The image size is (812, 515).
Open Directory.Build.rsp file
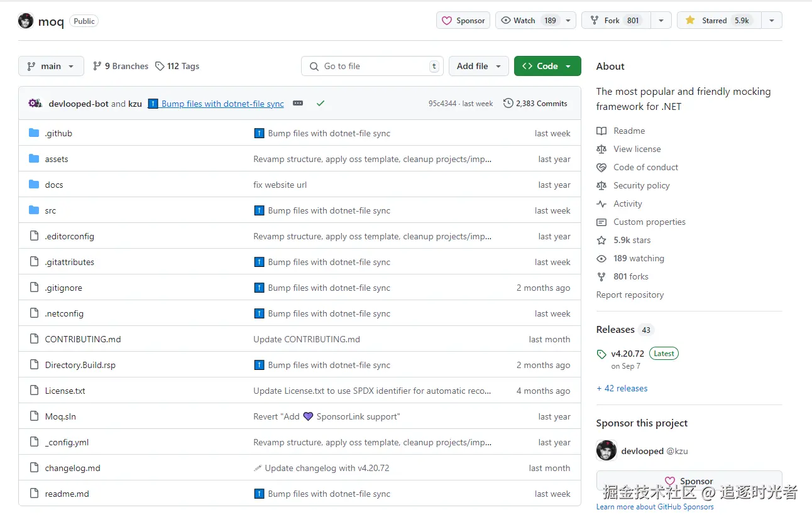[80, 365]
